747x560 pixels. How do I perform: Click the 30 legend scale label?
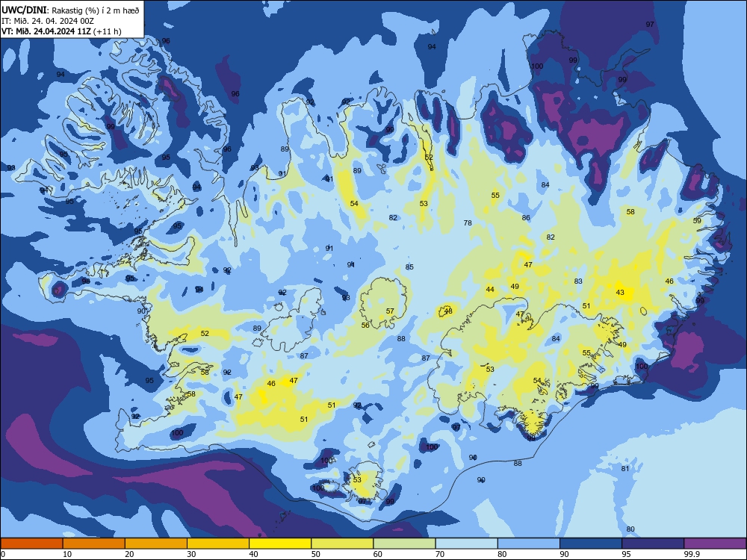(191, 554)
